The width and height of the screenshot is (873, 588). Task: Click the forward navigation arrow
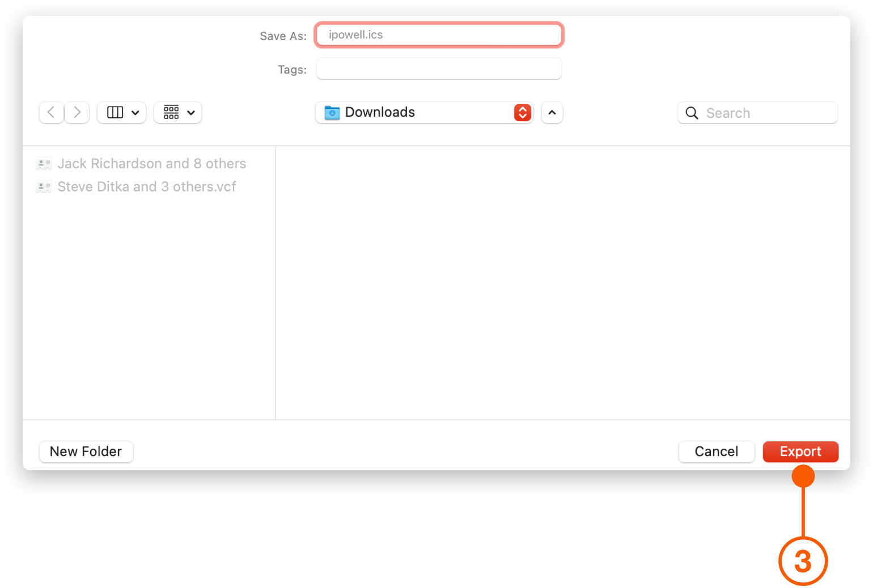coord(77,113)
